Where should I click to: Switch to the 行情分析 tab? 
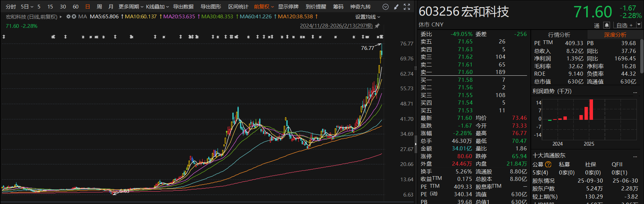(559, 35)
